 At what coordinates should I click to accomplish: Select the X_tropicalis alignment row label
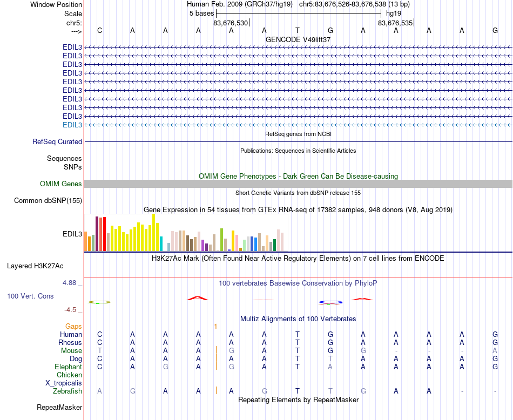coord(64,383)
